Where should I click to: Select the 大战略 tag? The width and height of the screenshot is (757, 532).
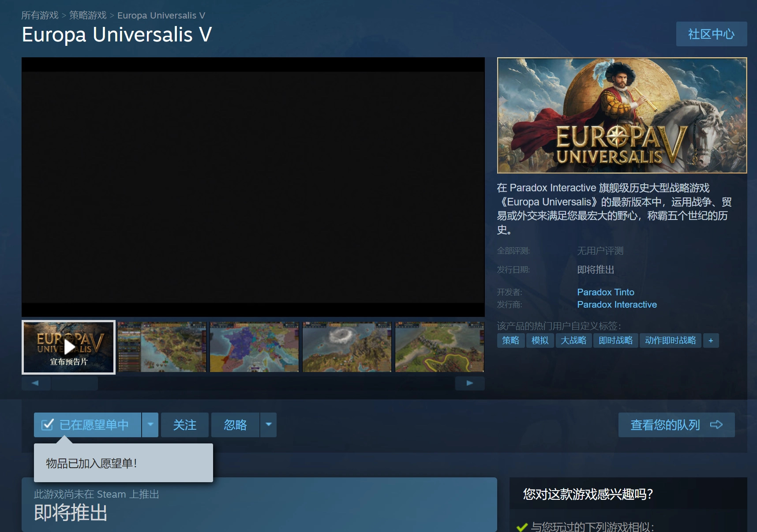tap(573, 340)
